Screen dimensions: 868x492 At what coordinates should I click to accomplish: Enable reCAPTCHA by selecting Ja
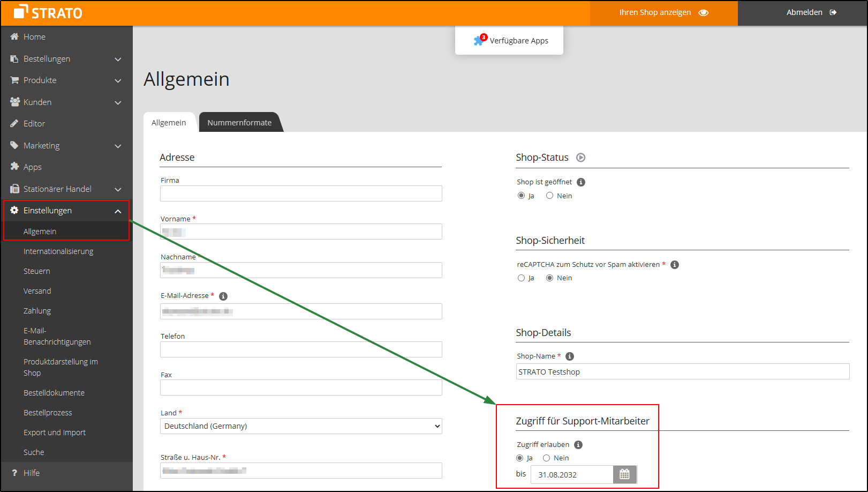coord(521,278)
